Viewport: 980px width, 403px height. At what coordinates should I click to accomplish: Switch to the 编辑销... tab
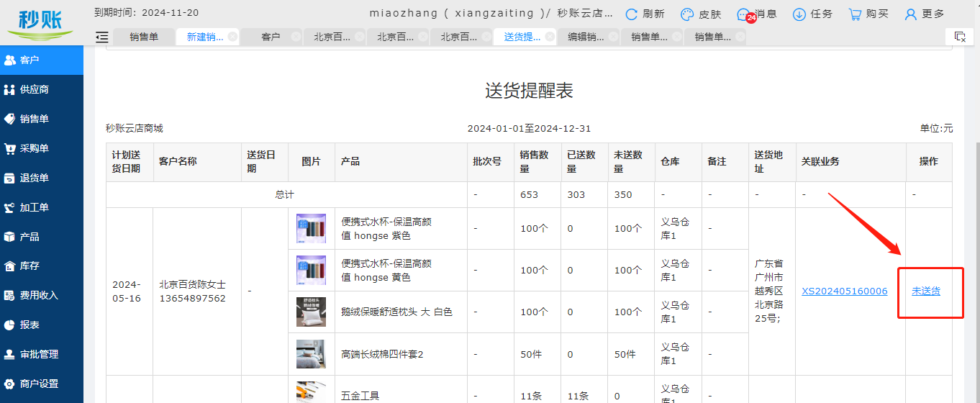coord(586,37)
